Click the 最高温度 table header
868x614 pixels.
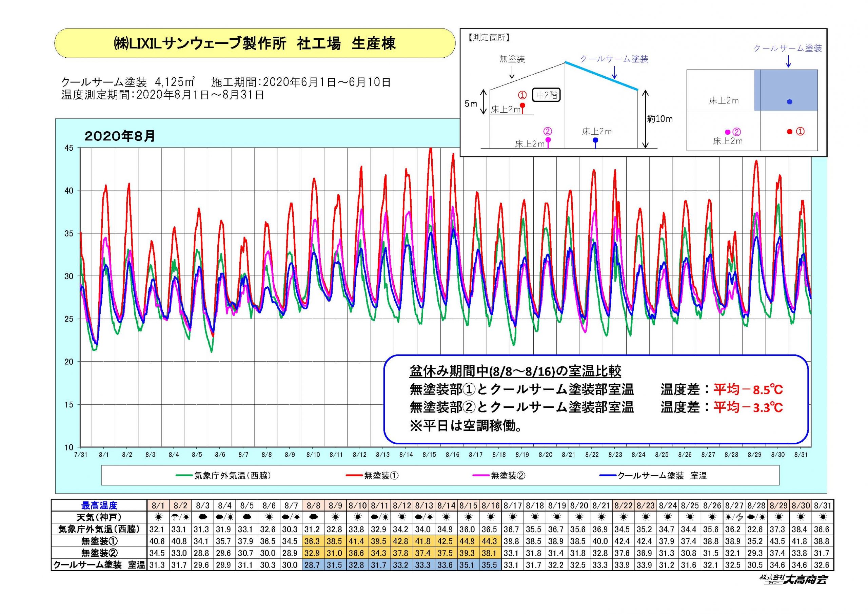coord(99,505)
